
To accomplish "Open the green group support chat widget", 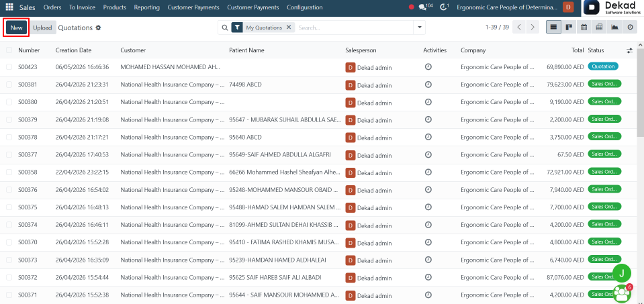I will coord(622,293).
